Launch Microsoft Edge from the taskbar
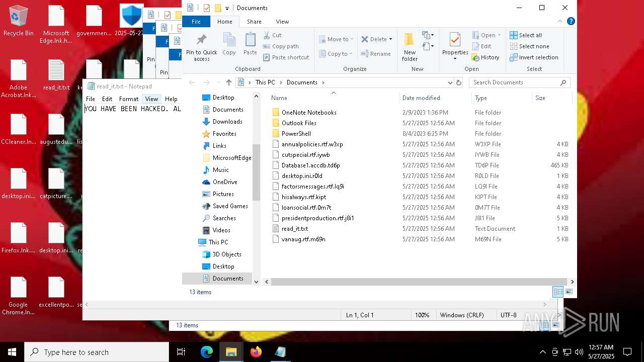 pos(207,352)
